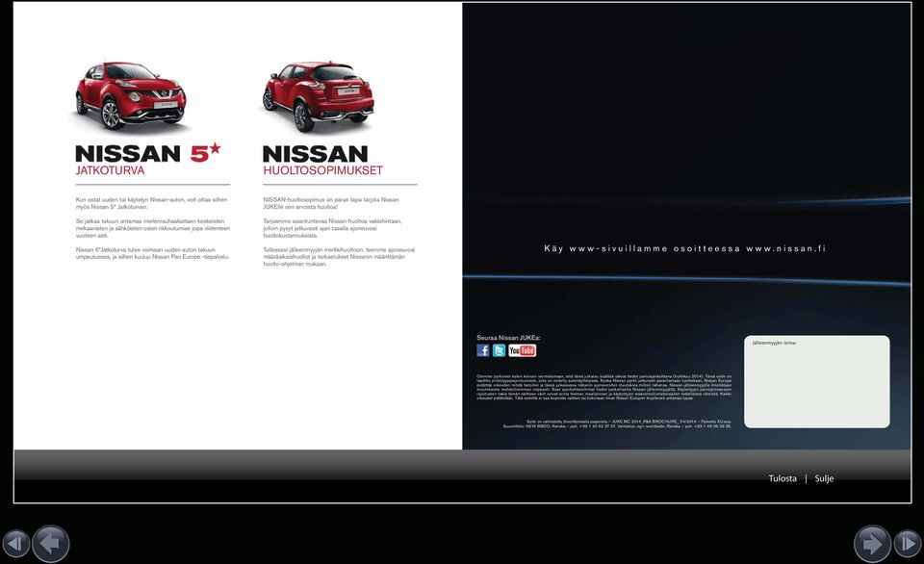
Task: Click the www.nissan.fi website text
Action: click(x=785, y=248)
